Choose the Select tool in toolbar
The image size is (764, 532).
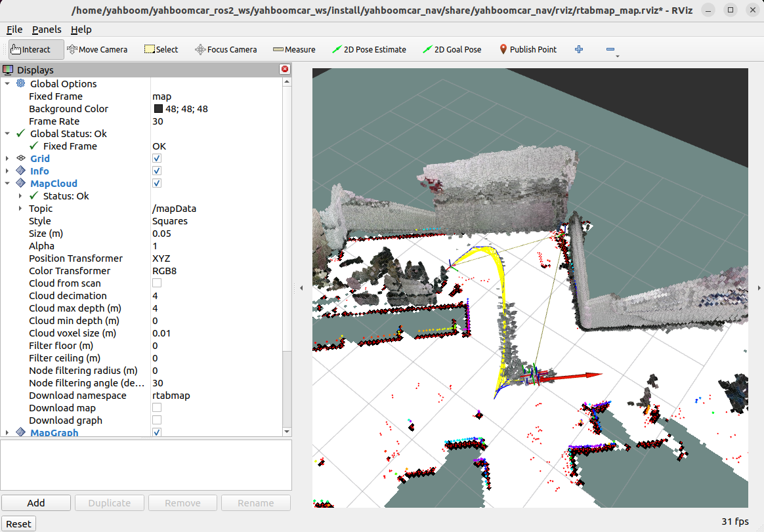pyautogui.click(x=161, y=49)
